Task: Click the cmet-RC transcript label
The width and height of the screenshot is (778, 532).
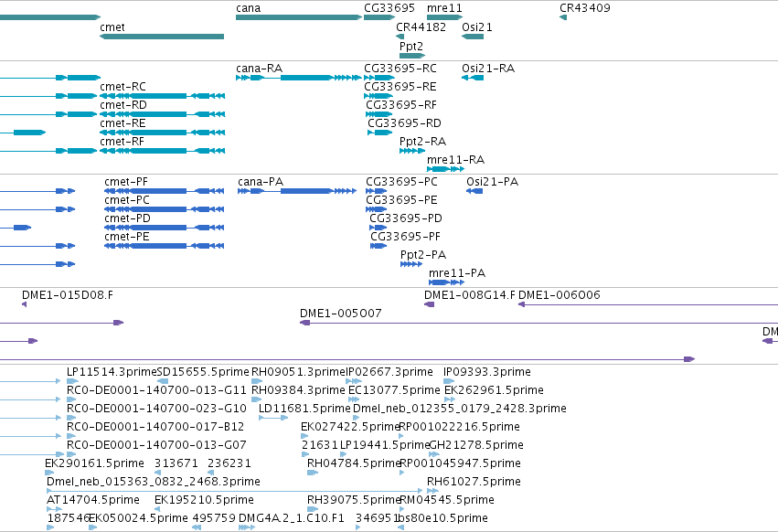Action: (123, 87)
